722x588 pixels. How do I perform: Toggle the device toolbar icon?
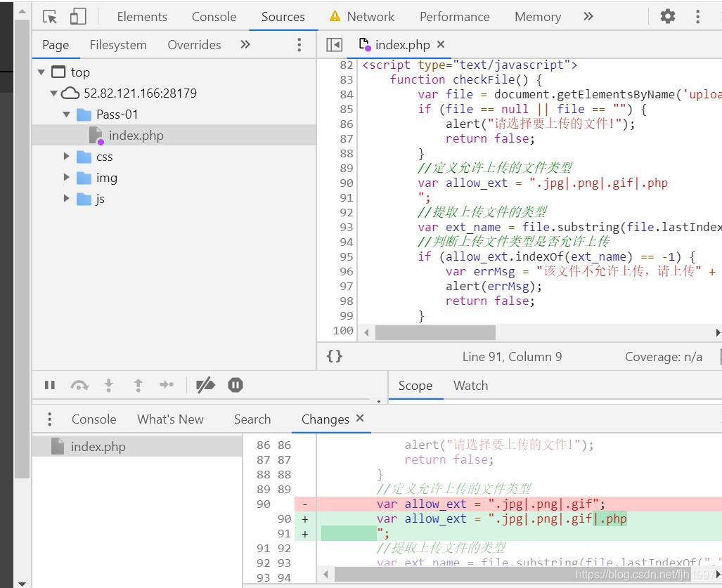[78, 17]
